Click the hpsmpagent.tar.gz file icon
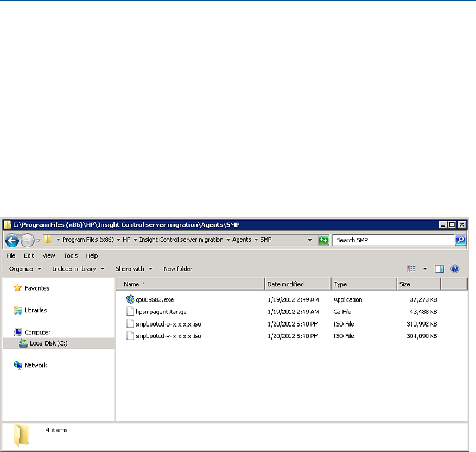This screenshot has height=452, width=476. pos(130,311)
